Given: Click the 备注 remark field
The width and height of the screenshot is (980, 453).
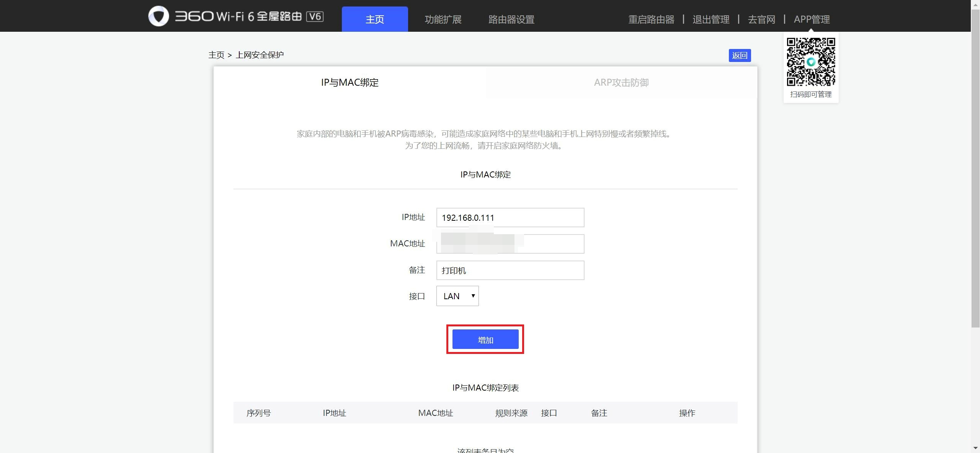Looking at the screenshot, I should pos(510,270).
